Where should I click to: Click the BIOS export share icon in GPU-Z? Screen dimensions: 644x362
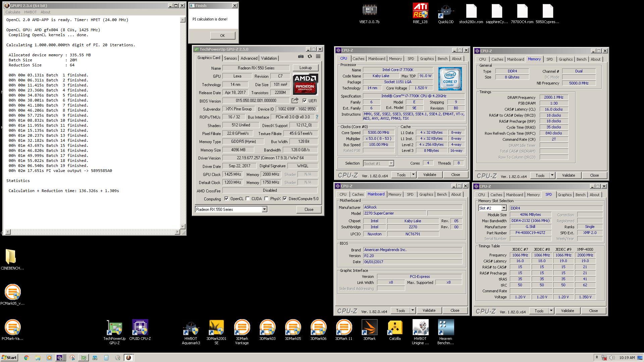(x=295, y=100)
